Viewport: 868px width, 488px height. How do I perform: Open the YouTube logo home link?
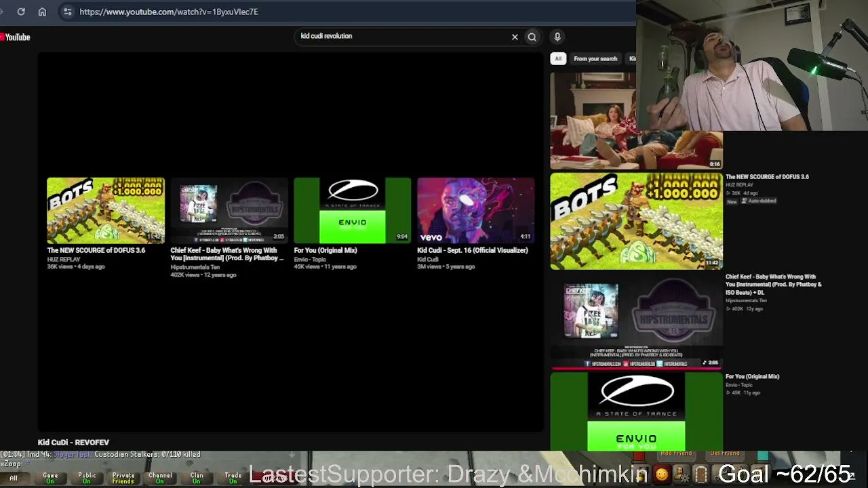[16, 37]
